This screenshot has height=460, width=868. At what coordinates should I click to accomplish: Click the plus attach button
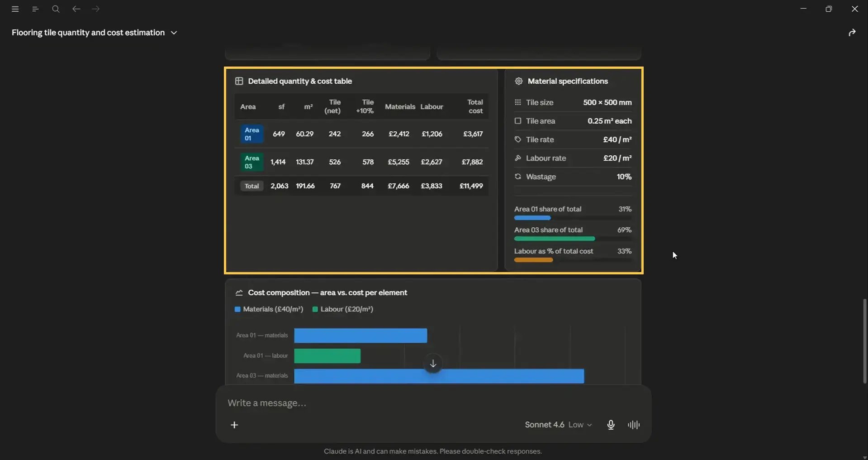pyautogui.click(x=234, y=425)
